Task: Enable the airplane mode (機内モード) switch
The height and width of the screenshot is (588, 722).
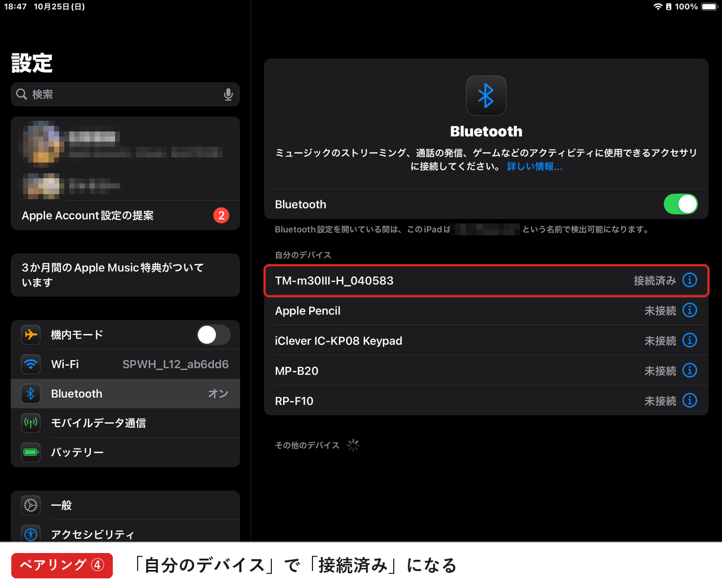Action: click(213, 335)
